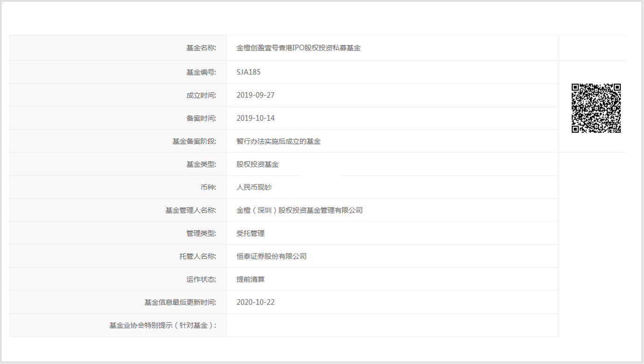Click the 基金管理人名称 label
This screenshot has width=644, height=364.
(x=191, y=210)
